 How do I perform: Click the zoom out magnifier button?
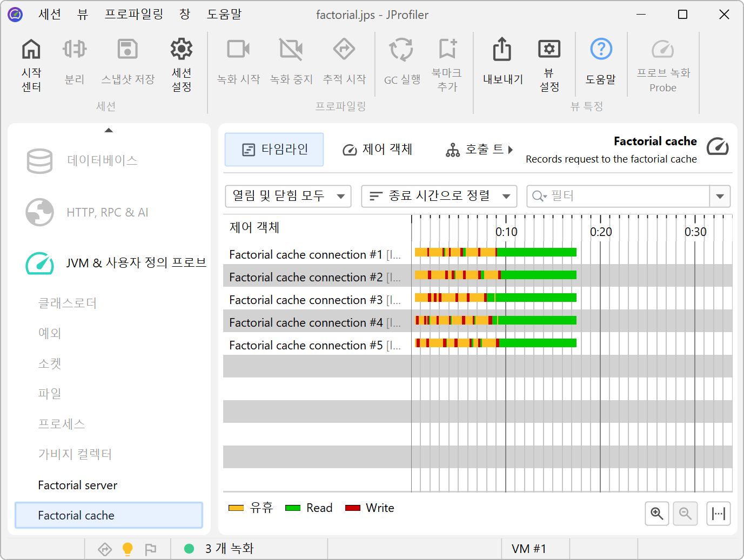tap(685, 513)
